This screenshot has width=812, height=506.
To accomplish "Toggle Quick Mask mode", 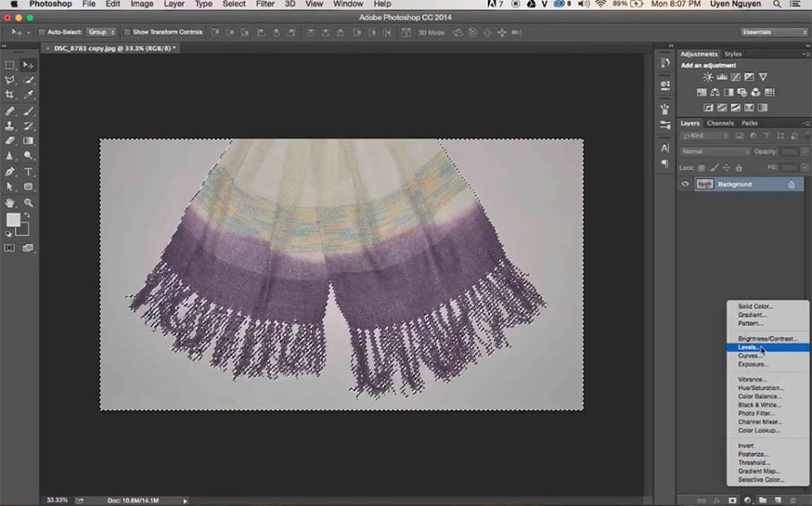I will click(10, 248).
